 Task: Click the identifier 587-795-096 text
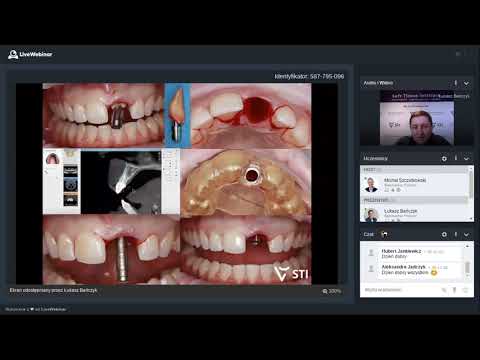[x=309, y=77]
